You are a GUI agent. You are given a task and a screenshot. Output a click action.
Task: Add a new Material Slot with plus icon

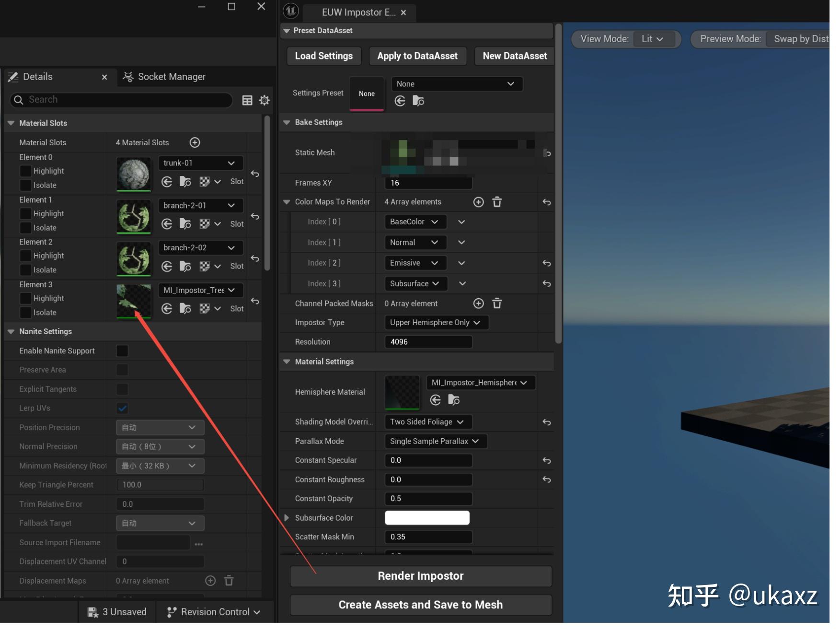(x=195, y=142)
